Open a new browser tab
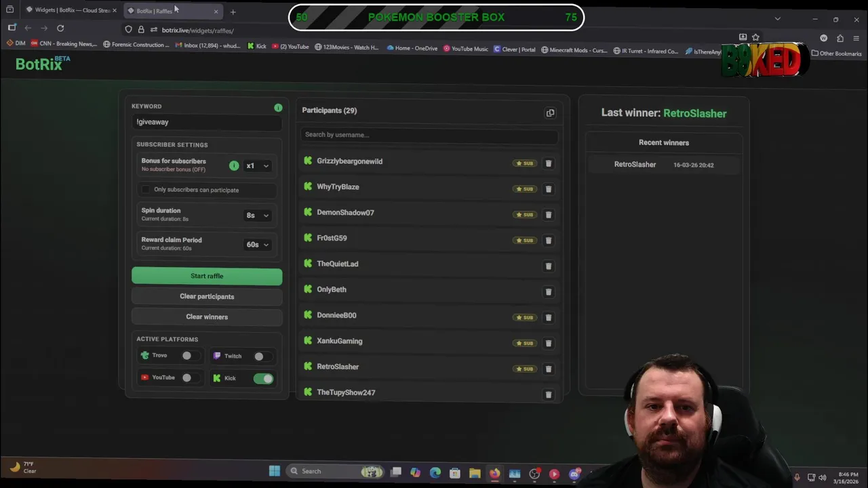Screen dimensions: 868x488 coord(233,12)
